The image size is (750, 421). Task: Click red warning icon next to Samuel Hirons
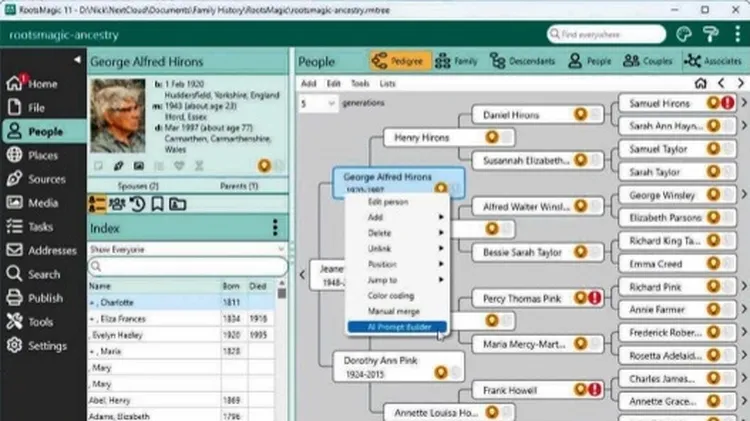pyautogui.click(x=728, y=103)
